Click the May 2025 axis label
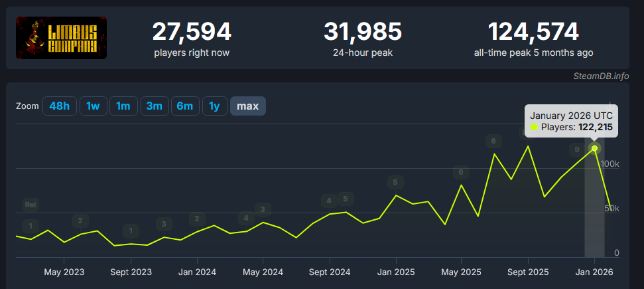 pos(461,272)
